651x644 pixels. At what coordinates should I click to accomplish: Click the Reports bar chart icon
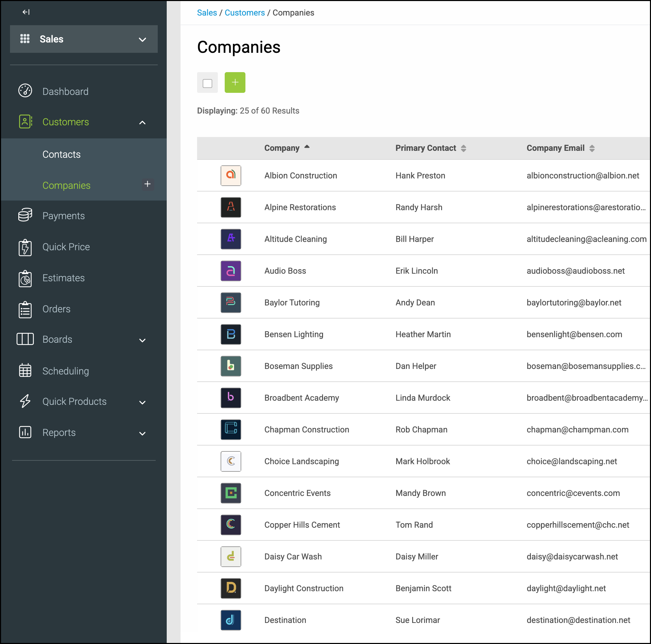coord(25,432)
